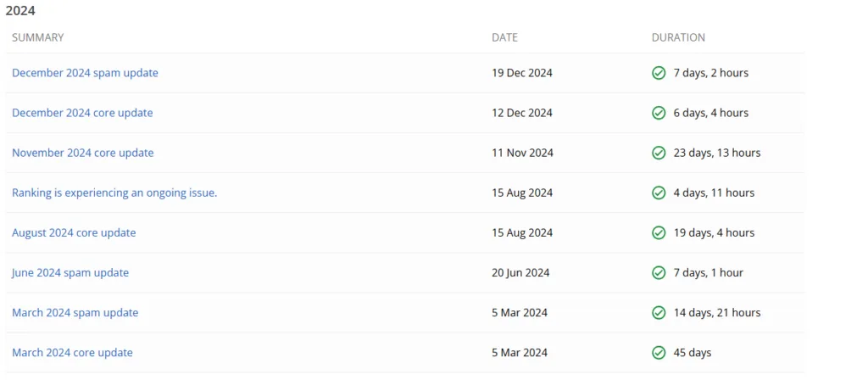Click the resolved icon beside 14 days, 21 hours
868x380 pixels.
659,312
